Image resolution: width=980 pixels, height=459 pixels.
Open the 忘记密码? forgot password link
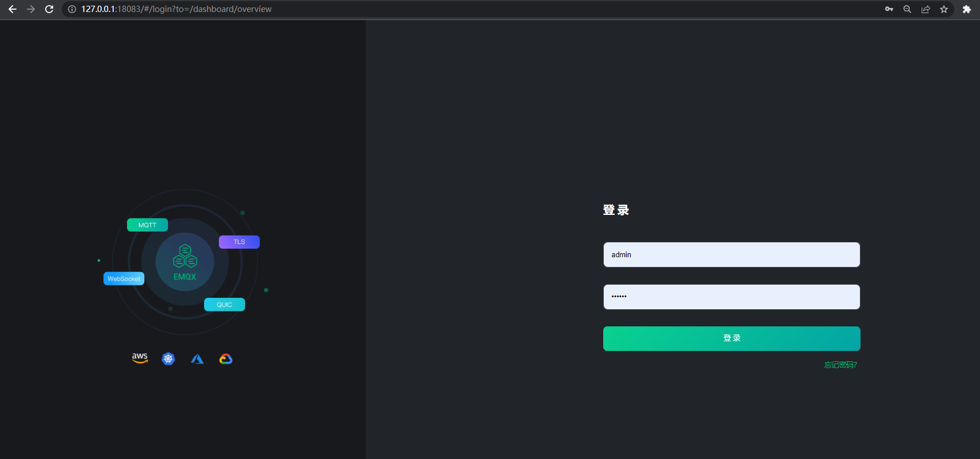(x=840, y=365)
